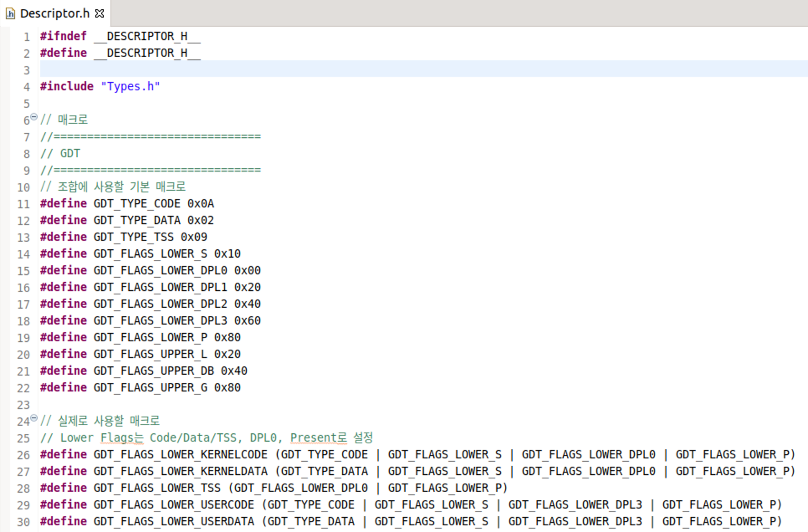Click GDT_FLAGS_UPPER_DB on line 21

(153, 371)
